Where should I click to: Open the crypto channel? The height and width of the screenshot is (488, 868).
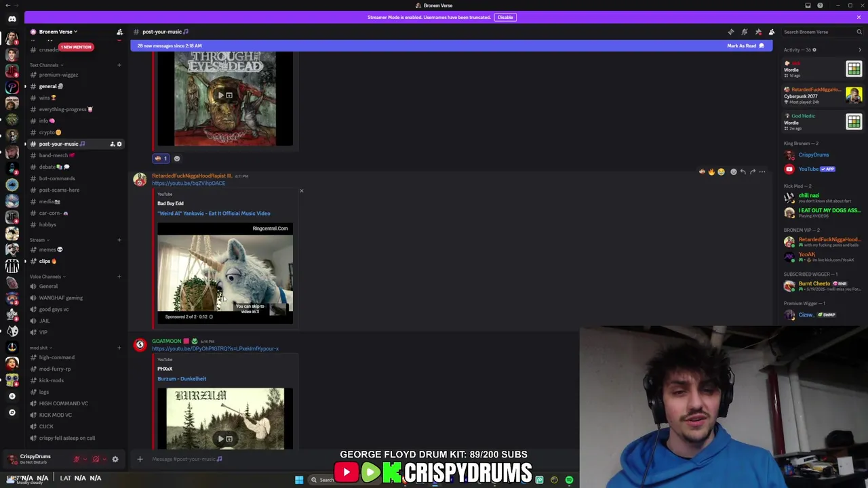75,132
